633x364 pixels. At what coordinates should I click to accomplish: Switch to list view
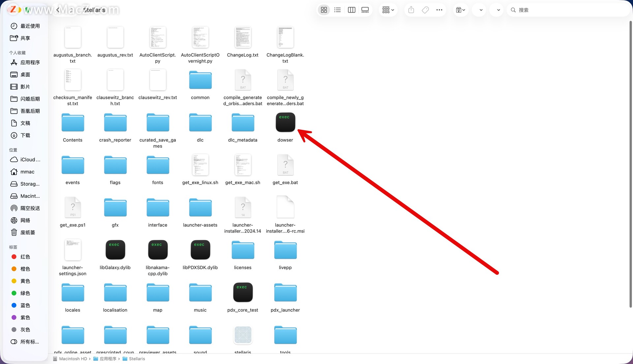point(337,10)
